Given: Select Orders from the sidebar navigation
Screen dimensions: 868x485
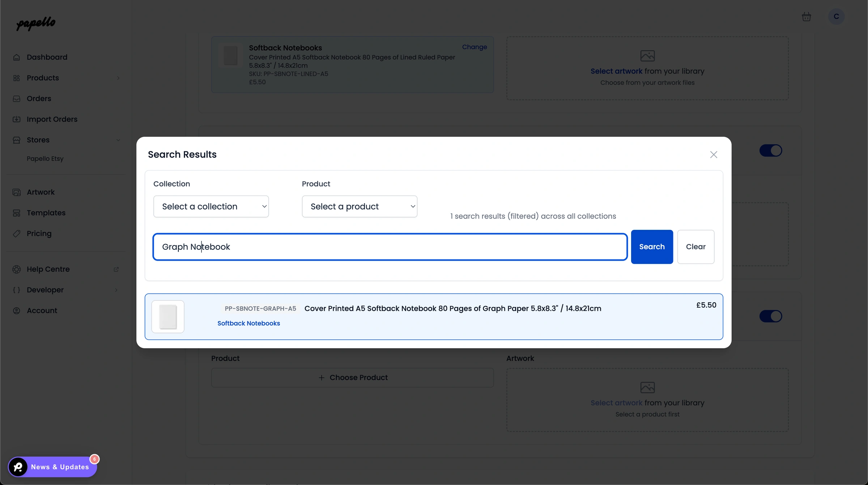Looking at the screenshot, I should (39, 98).
